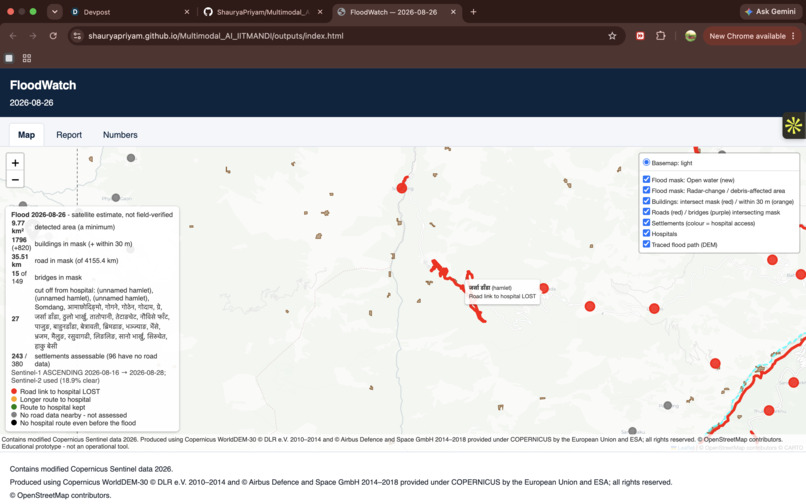Click the apps grid icon in bookmarks bar
This screenshot has height=504, width=806.
coord(27,58)
